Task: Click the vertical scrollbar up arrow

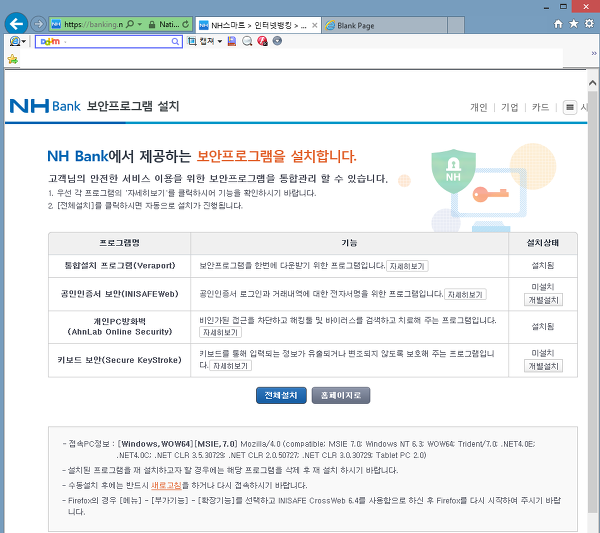Action: [x=592, y=83]
